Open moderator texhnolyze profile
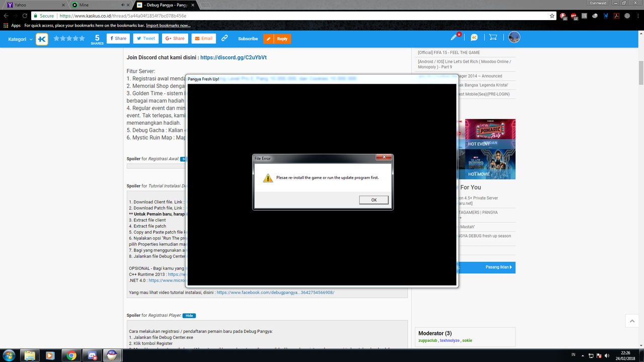Screen dimensions: 644x362 [450, 340]
